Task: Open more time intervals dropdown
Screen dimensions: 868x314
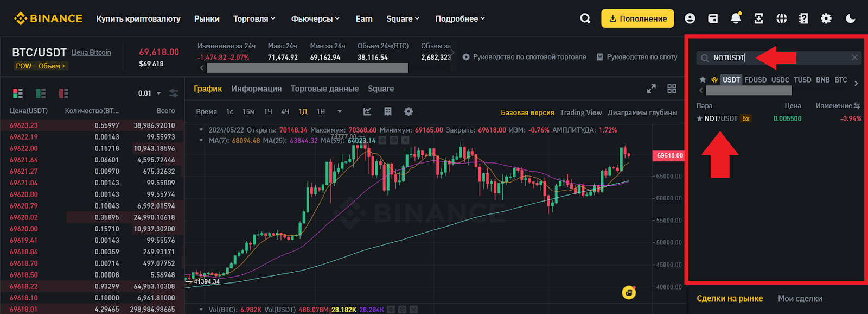Action: (340, 111)
